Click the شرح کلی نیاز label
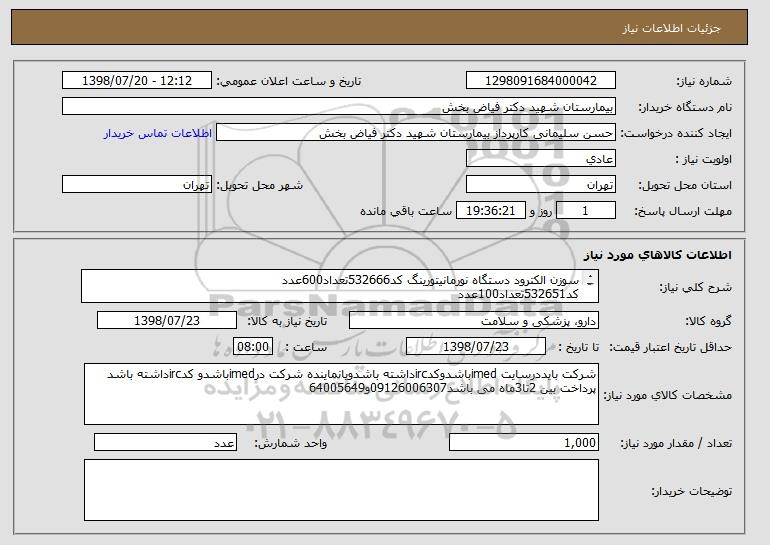The width and height of the screenshot is (770, 545). pos(695,287)
